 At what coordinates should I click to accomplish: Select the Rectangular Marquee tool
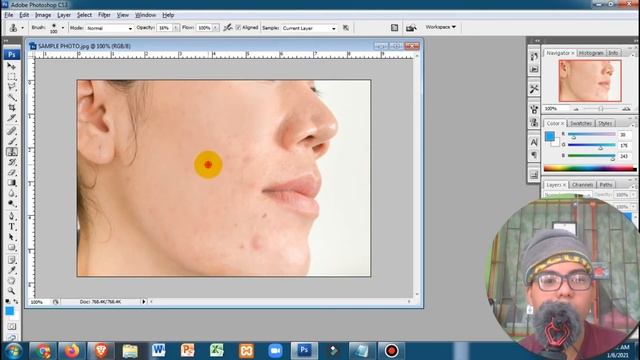(11, 77)
